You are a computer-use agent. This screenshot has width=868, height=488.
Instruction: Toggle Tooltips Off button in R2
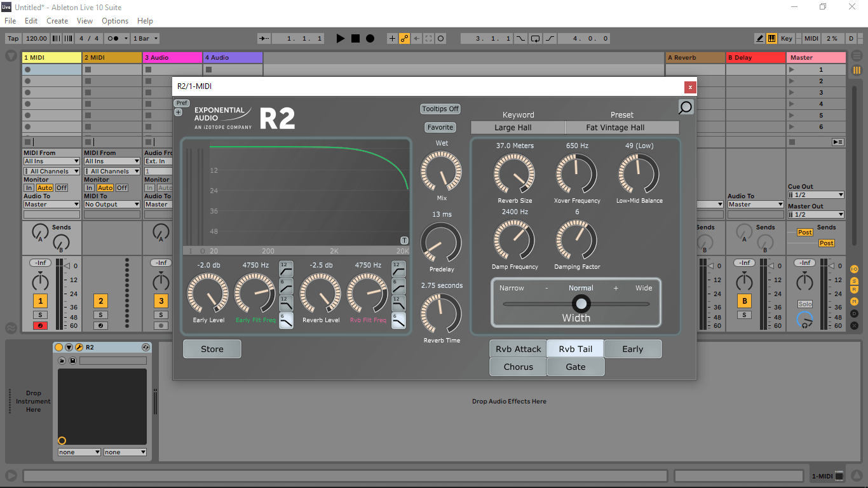point(440,109)
